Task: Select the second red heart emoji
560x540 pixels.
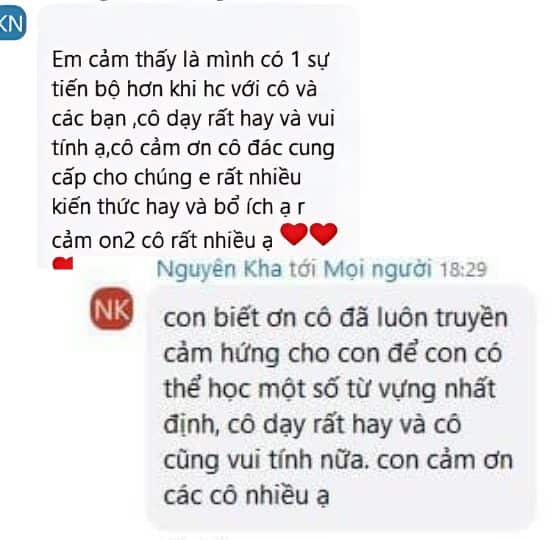Action: (324, 234)
